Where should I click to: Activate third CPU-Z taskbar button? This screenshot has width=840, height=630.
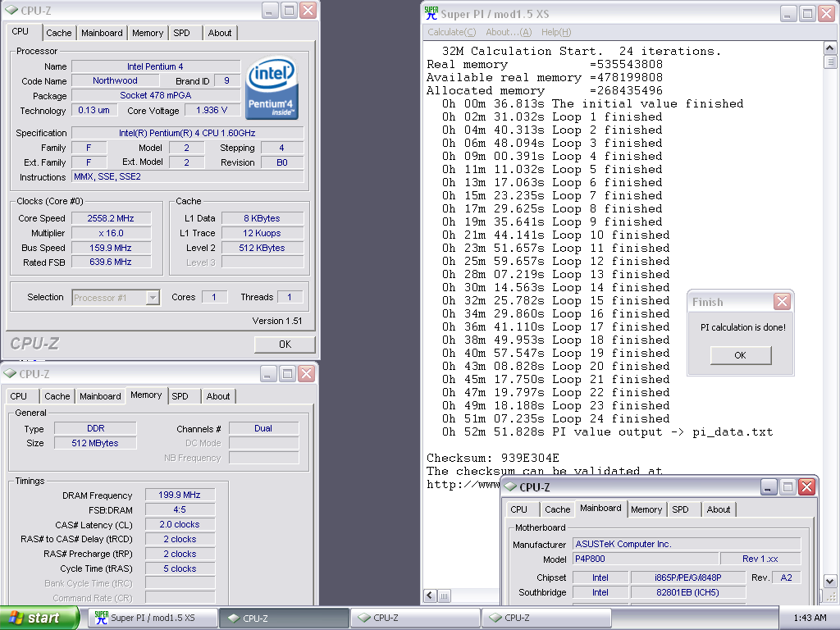[546, 618]
